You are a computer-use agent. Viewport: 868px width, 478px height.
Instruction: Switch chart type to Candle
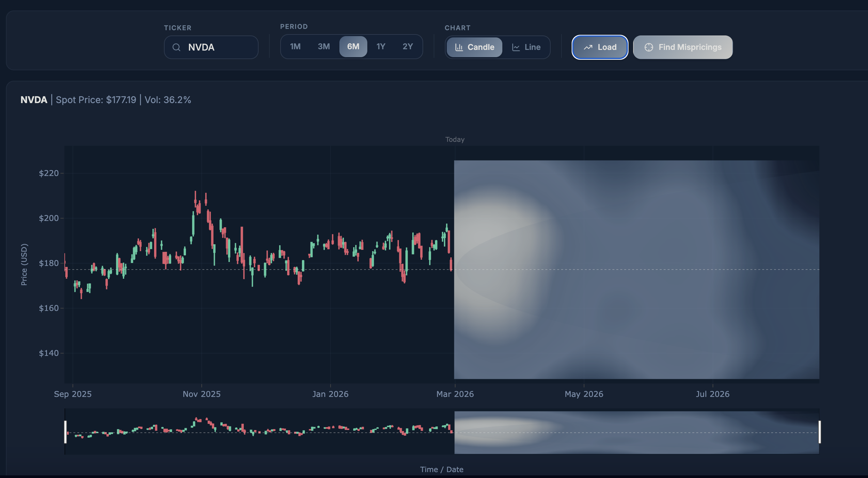click(474, 48)
